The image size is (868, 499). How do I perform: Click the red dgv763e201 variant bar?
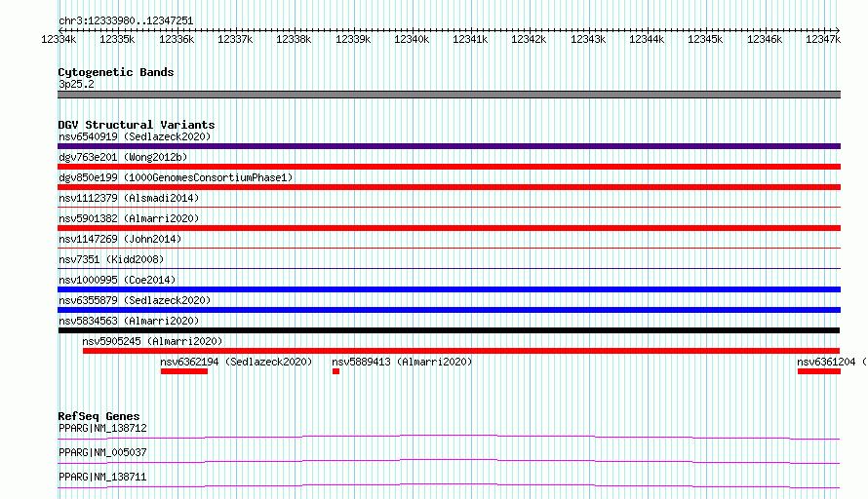pos(449,167)
